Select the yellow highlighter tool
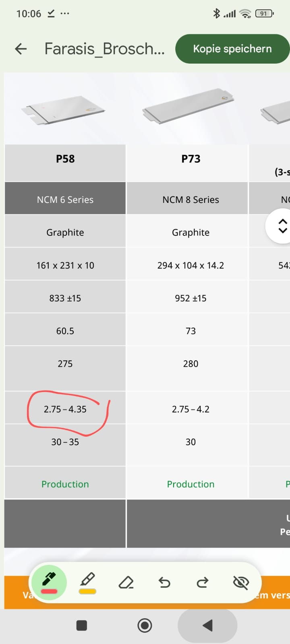 pos(87,582)
